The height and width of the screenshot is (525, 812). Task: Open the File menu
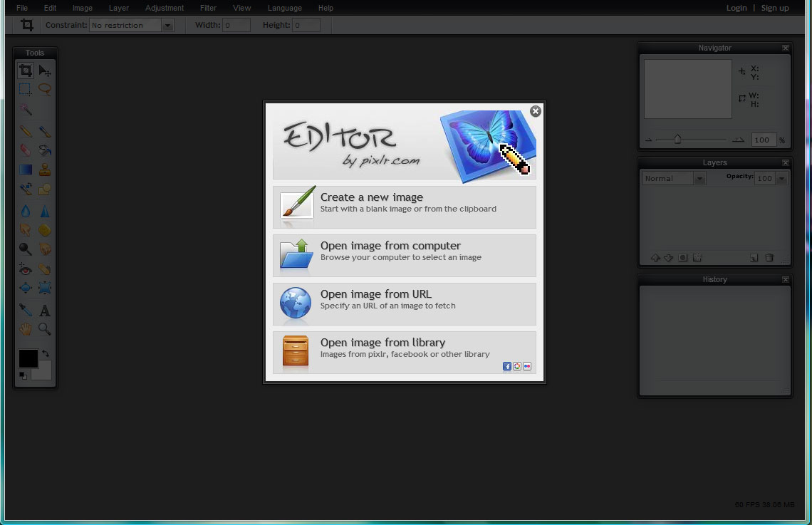(22, 8)
